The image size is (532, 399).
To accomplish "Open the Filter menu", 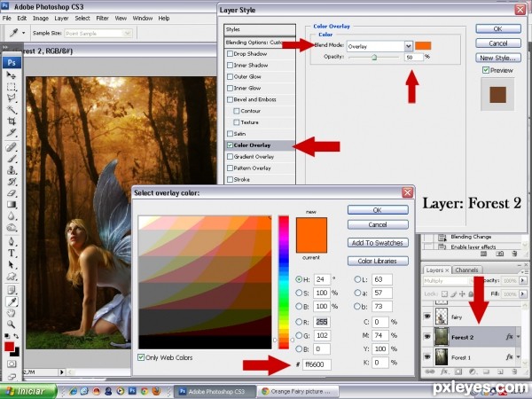I will [102, 19].
